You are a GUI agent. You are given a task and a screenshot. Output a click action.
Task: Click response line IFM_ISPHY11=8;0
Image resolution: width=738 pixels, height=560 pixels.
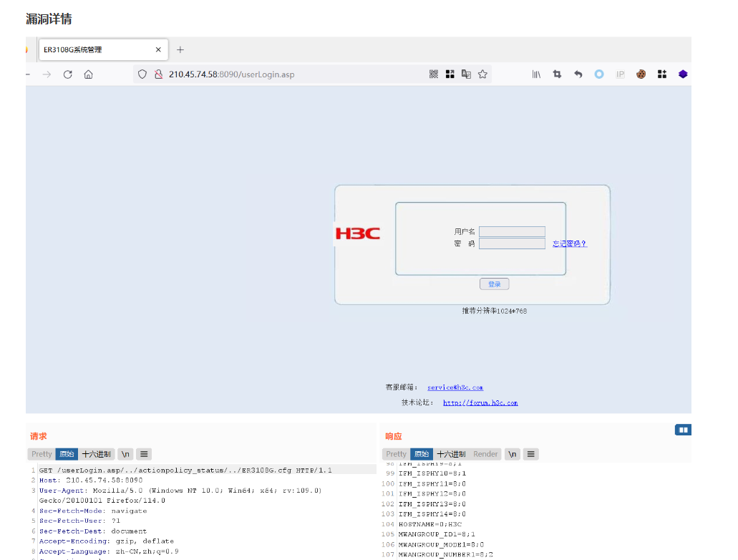(432, 483)
